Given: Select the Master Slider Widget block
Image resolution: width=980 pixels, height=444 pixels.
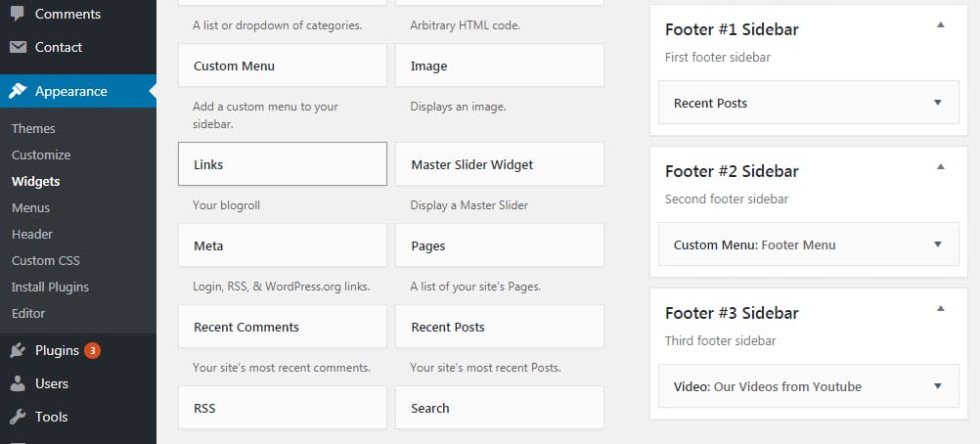Looking at the screenshot, I should click(499, 164).
